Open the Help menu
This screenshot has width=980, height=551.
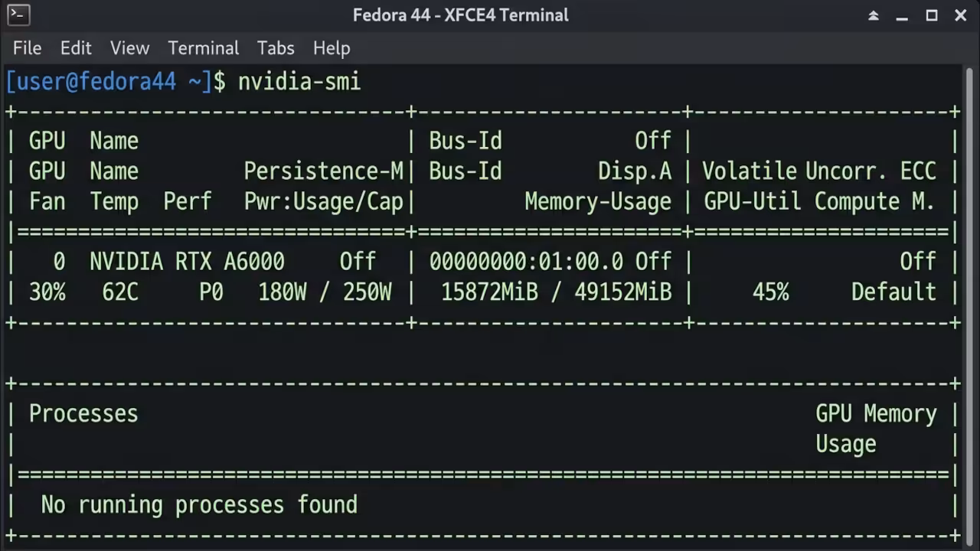332,48
